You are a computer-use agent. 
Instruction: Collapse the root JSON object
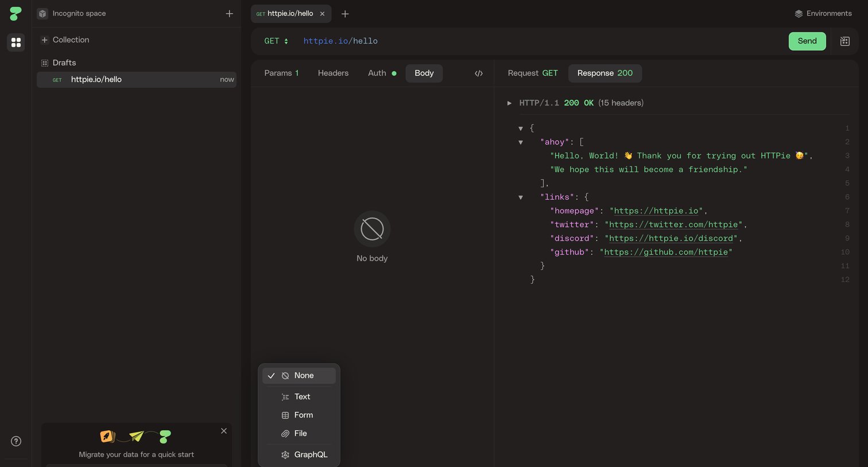pos(521,129)
